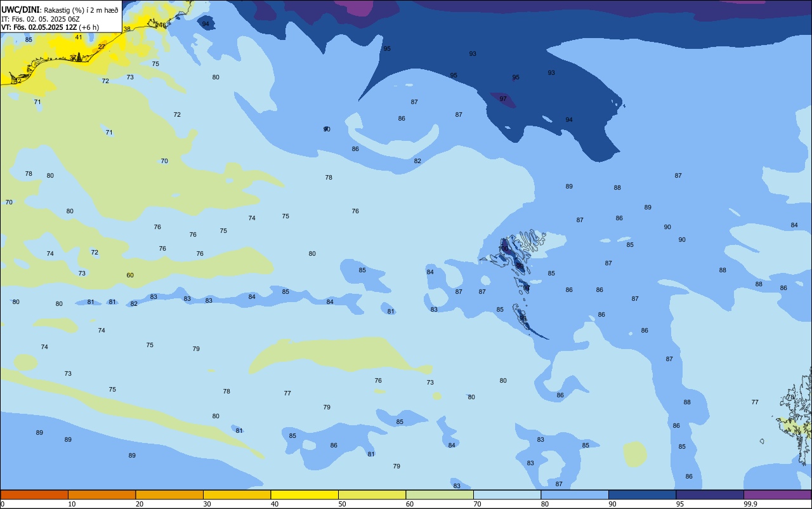This screenshot has height=509, width=812.
Task: Pick the 50–60 pale yellow legend swatch
Action: [372, 494]
